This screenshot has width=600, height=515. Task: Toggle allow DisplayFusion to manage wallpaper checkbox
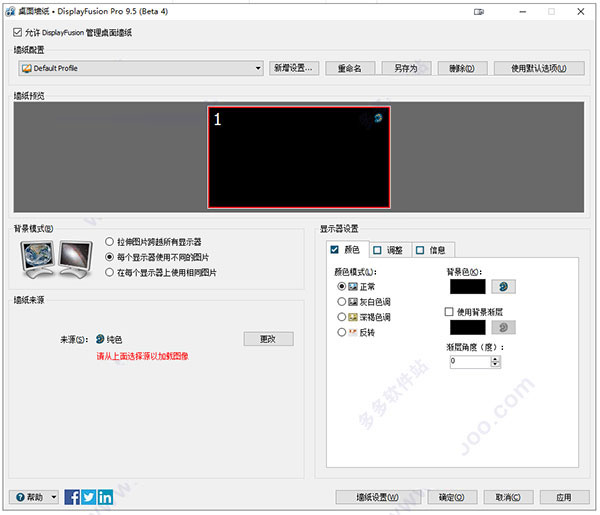click(x=18, y=33)
